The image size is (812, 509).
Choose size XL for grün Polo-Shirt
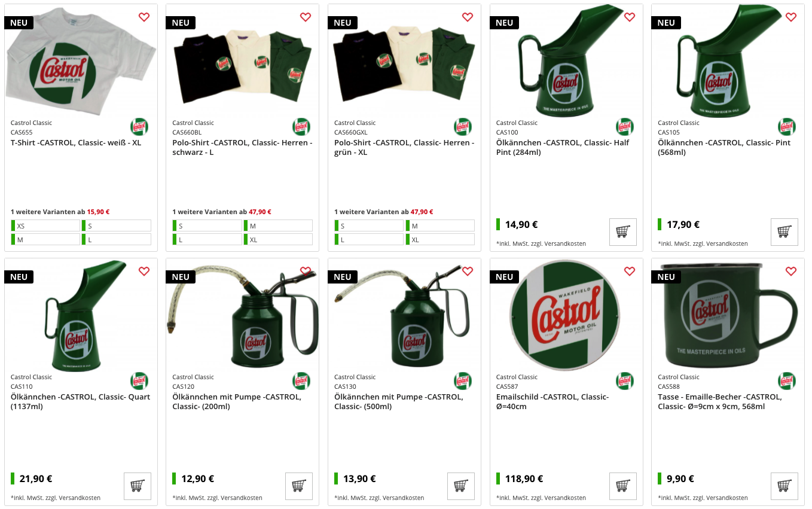coord(440,239)
